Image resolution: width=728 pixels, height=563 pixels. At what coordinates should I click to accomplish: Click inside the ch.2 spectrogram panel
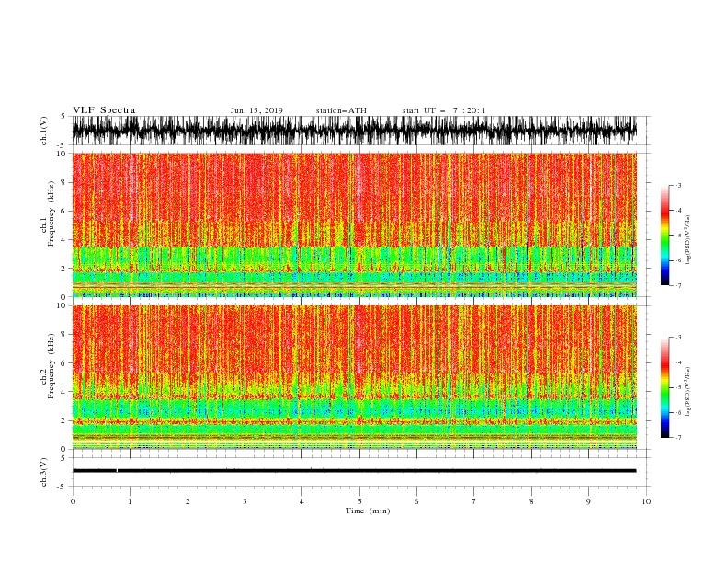(x=354, y=377)
